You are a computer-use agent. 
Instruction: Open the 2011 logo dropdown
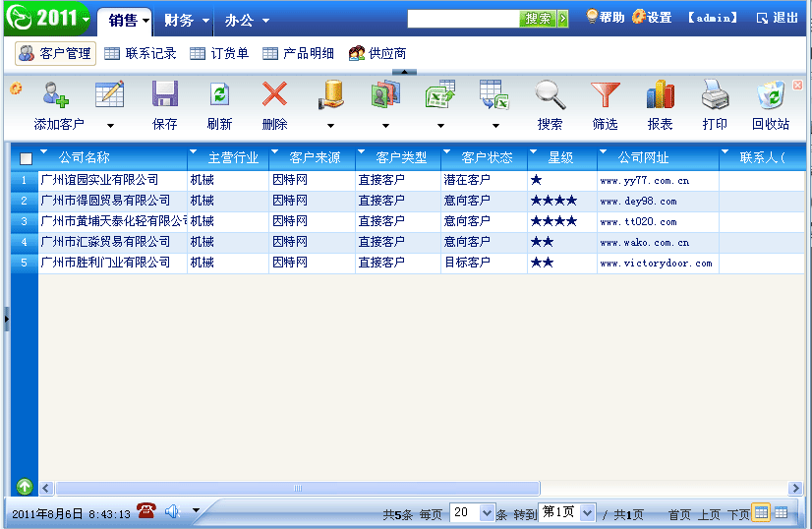(x=86, y=19)
